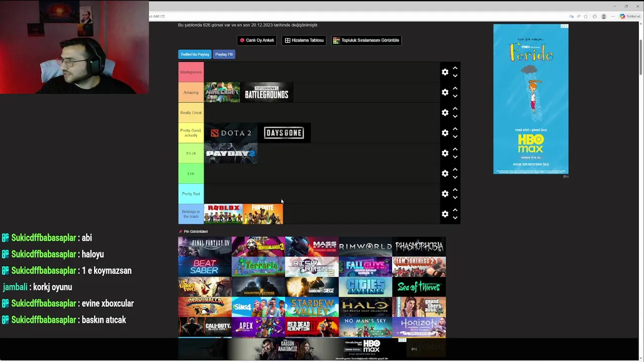Share tier list with Paylaş FB
This screenshot has width=644, height=362.
[x=224, y=54]
